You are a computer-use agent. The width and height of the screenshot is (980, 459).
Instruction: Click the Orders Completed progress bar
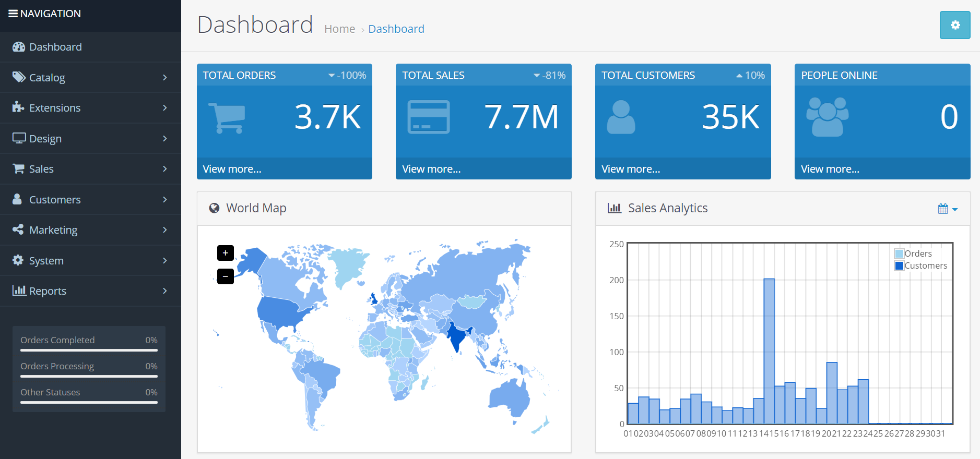coord(89,350)
